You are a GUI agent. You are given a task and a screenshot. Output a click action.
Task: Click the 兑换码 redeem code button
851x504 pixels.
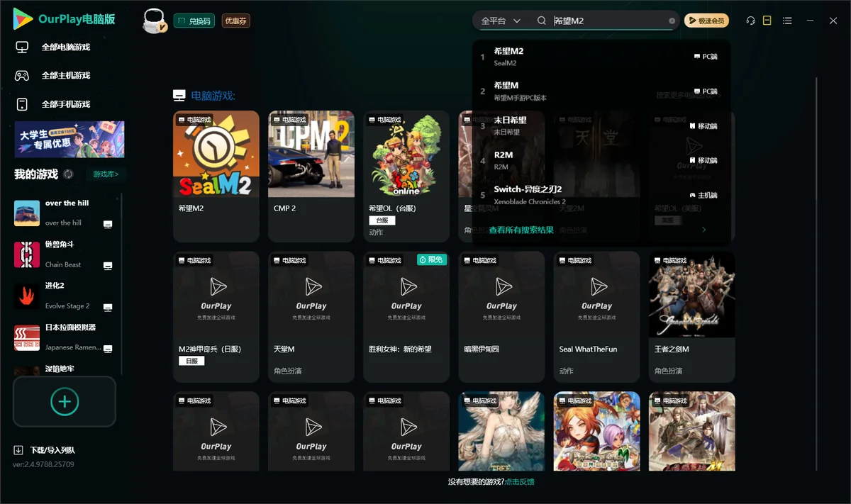(x=194, y=21)
